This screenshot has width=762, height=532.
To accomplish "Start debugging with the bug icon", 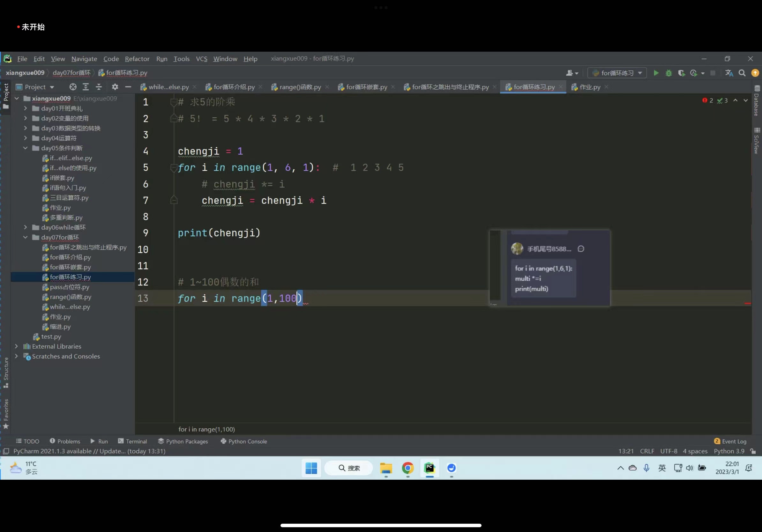I will pos(669,73).
